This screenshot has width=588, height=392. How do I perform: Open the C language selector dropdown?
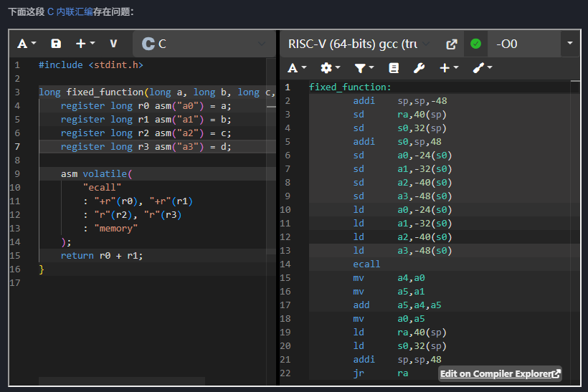point(204,44)
